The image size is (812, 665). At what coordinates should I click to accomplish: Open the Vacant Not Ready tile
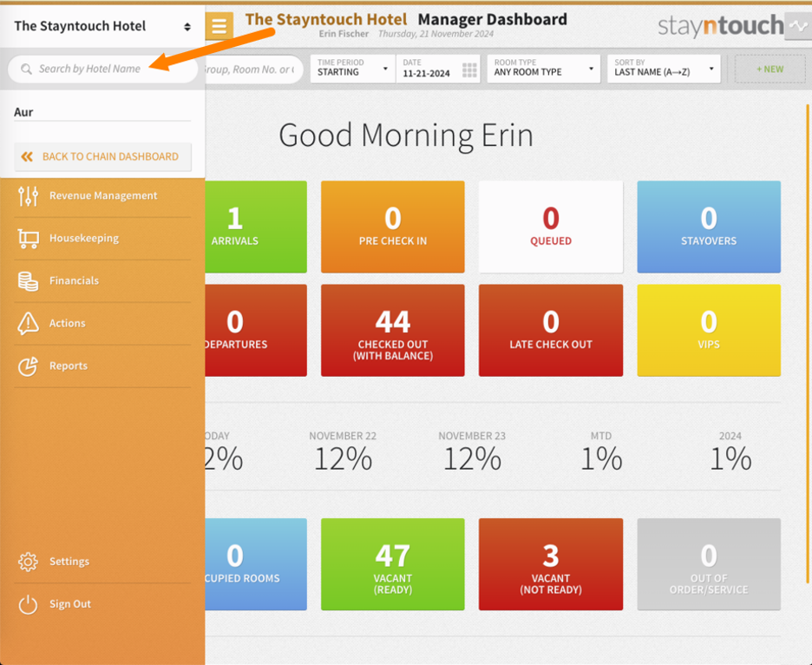click(551, 564)
